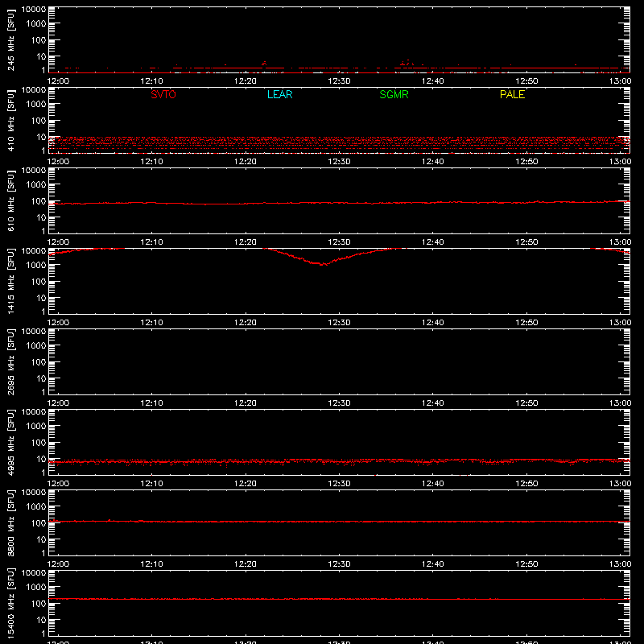Select the 1415 MHz [SFU] axis title

click(x=10, y=281)
